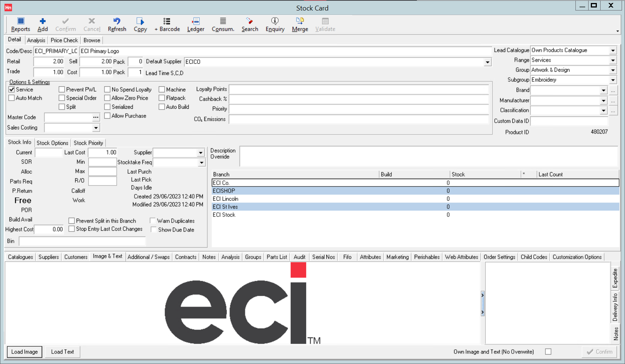625x364 pixels.
Task: Switch to the Browse tab
Action: tap(92, 40)
